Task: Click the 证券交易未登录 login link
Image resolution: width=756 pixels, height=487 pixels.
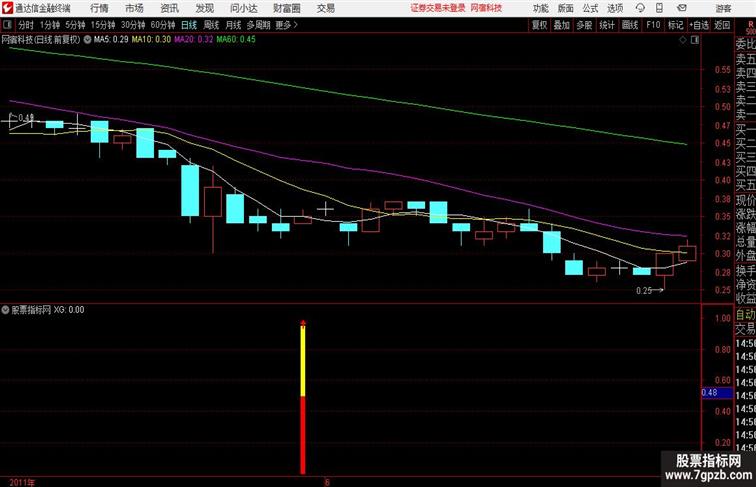Action: click(438, 8)
